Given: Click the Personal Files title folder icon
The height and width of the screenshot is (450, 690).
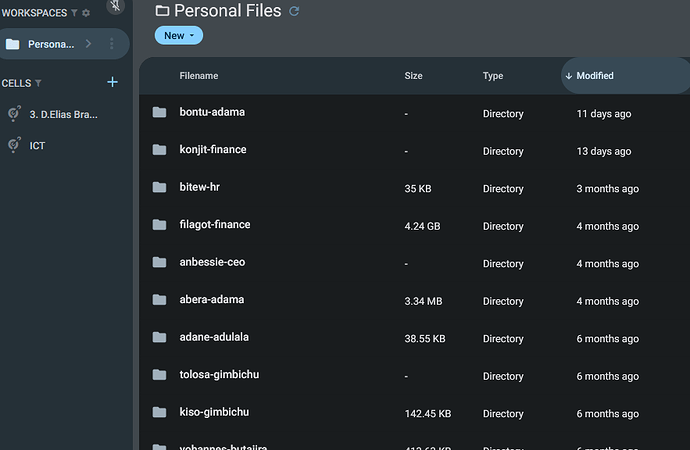Looking at the screenshot, I should coord(162,11).
